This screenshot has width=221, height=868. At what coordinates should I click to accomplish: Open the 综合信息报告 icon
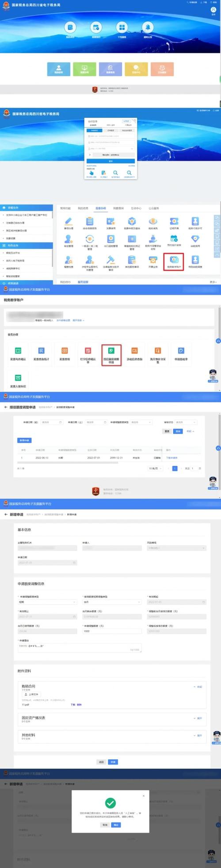pos(89,224)
